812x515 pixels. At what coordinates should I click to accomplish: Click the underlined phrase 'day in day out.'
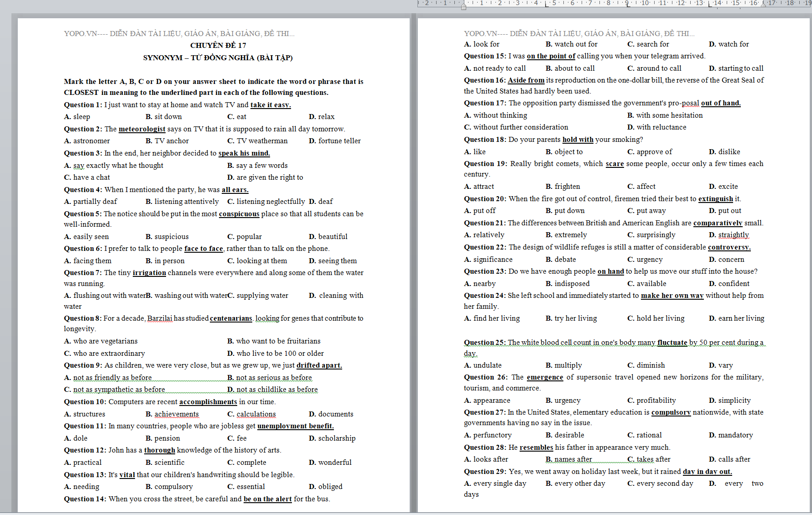(708, 472)
